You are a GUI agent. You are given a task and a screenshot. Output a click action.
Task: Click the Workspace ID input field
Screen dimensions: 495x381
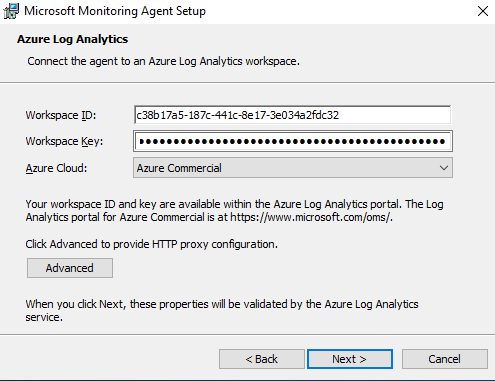(x=293, y=115)
